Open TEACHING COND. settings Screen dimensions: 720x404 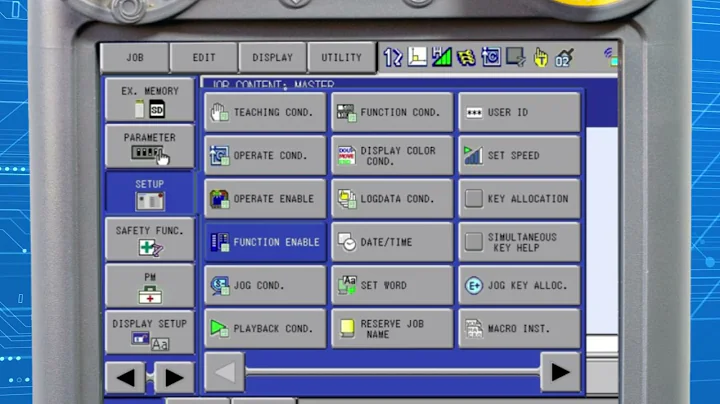(x=265, y=112)
